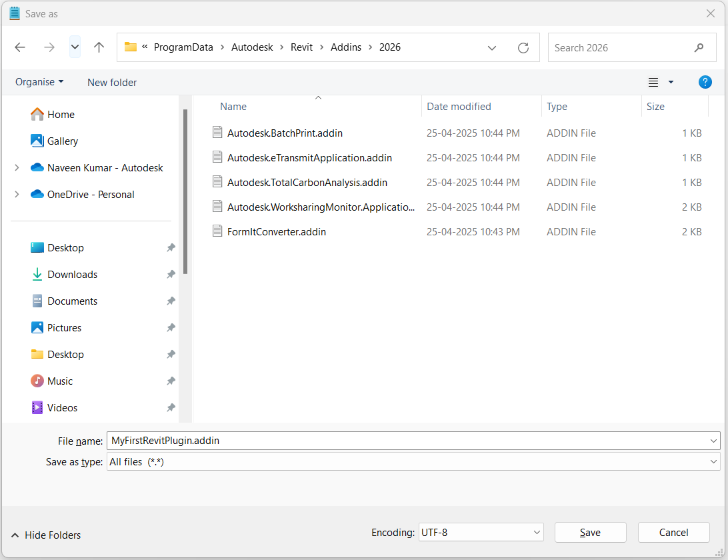
Task: Open the Save as type dropdown
Action: point(413,461)
